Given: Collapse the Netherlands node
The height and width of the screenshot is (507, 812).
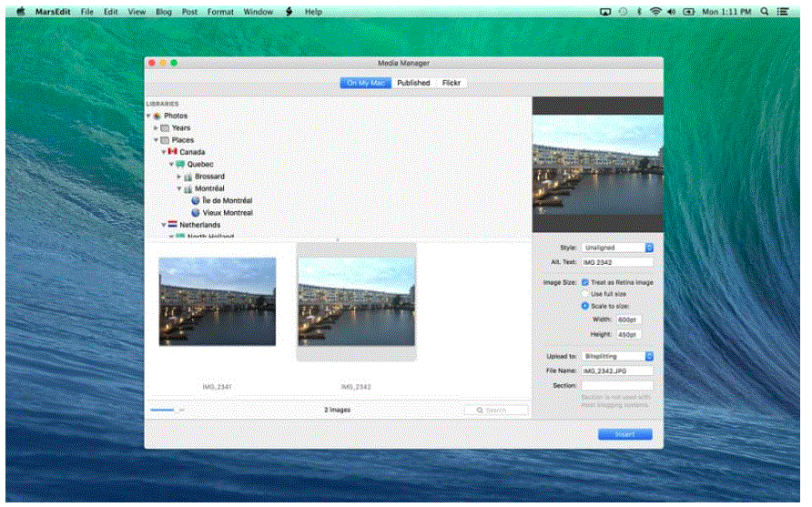Looking at the screenshot, I should 164,225.
